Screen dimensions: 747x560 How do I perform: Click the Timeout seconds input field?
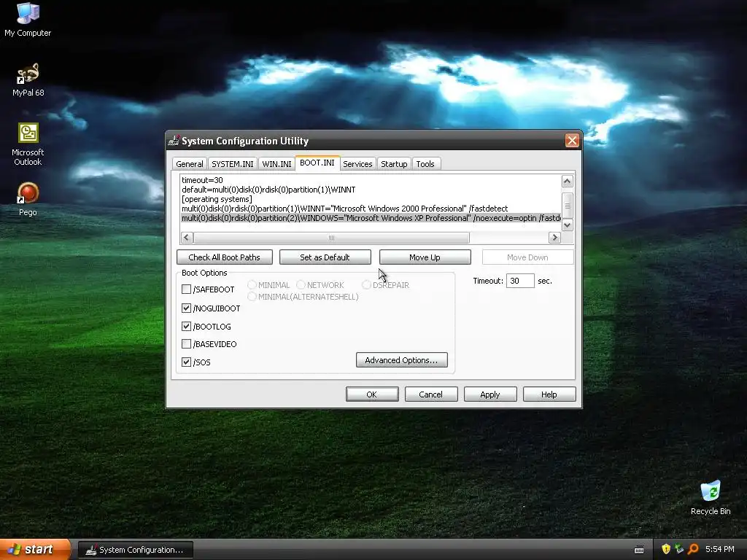519,281
